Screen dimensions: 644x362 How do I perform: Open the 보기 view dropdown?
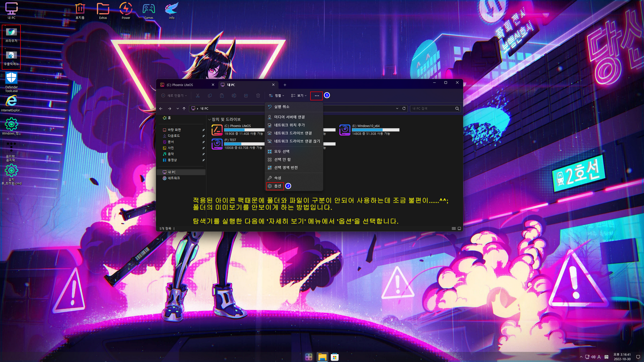tap(299, 96)
